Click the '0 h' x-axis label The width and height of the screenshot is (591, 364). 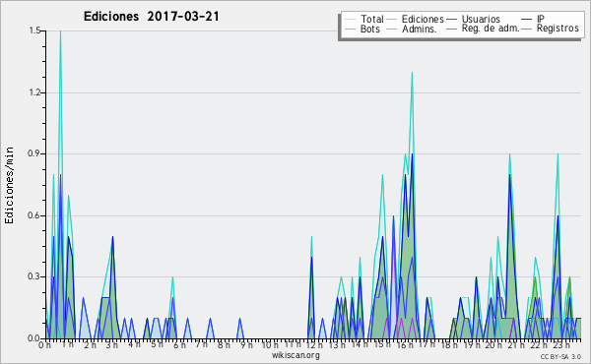(x=45, y=345)
